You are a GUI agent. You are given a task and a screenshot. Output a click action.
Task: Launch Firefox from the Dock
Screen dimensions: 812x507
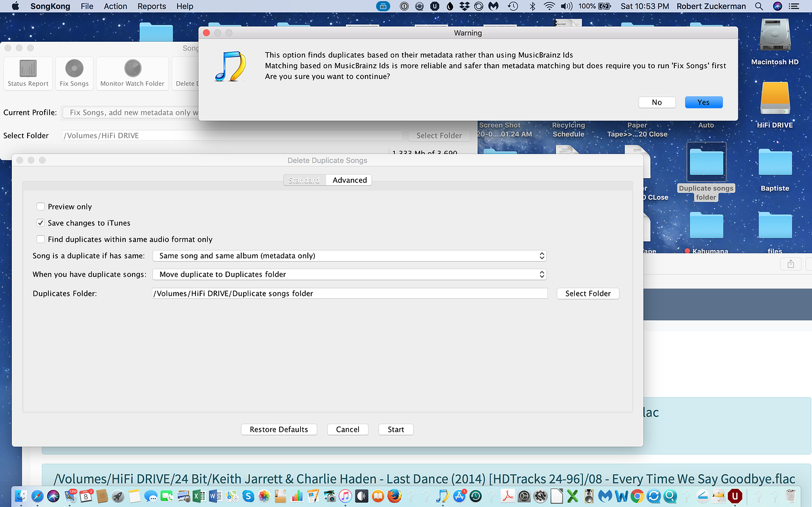click(394, 496)
